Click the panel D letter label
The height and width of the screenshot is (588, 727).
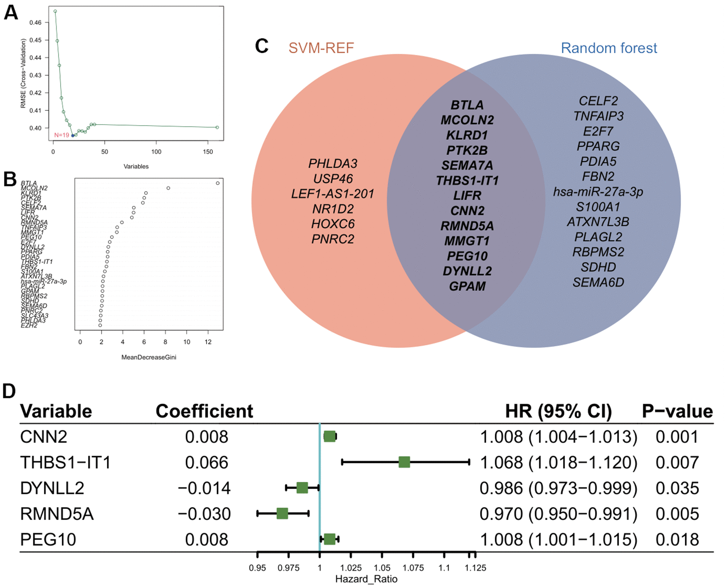[9, 391]
